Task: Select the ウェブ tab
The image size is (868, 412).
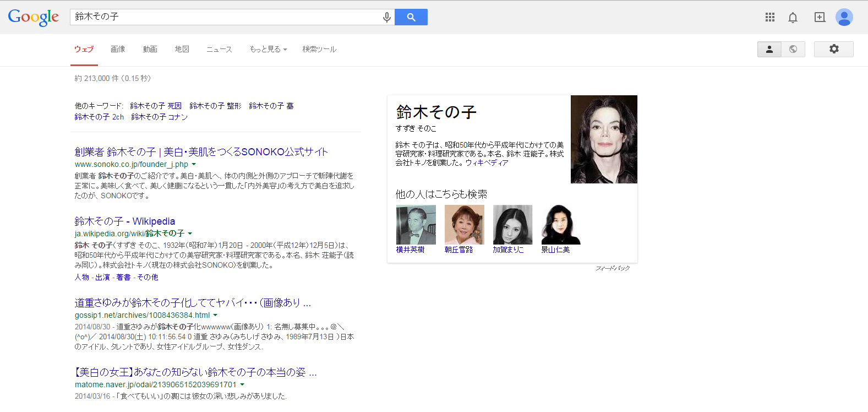Action: click(84, 49)
